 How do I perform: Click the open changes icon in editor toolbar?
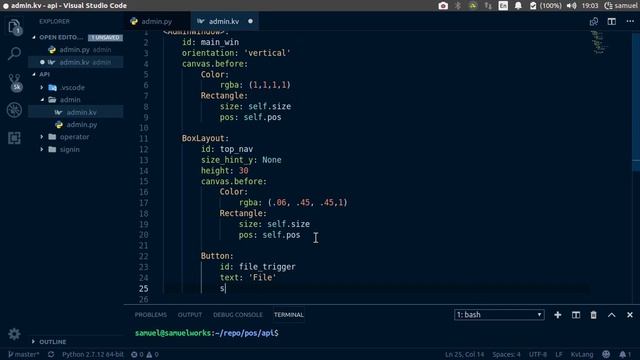(x=593, y=21)
